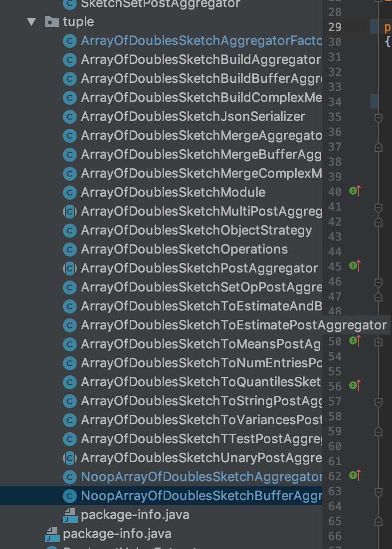Click class icon beside ArrayOfDoublesSketchModule

pos(70,193)
